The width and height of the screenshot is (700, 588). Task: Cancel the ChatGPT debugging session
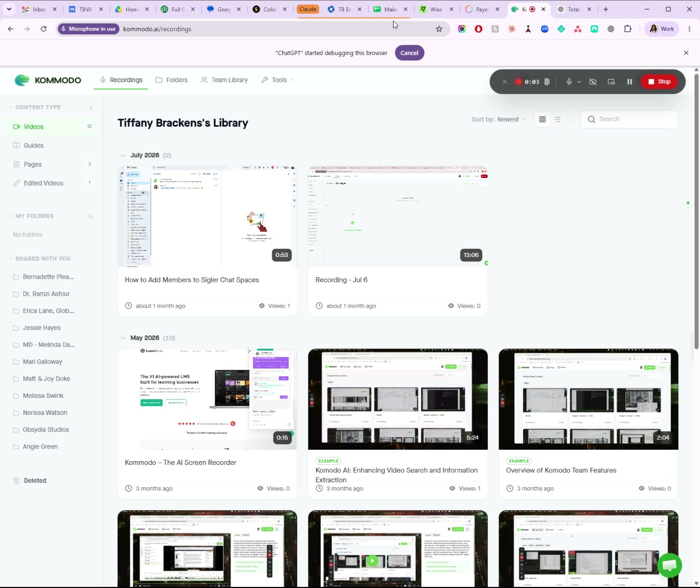coord(409,53)
